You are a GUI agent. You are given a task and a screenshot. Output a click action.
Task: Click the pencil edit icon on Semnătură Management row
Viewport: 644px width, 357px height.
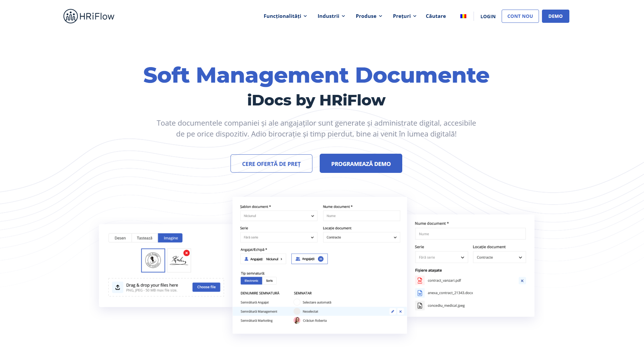(393, 311)
